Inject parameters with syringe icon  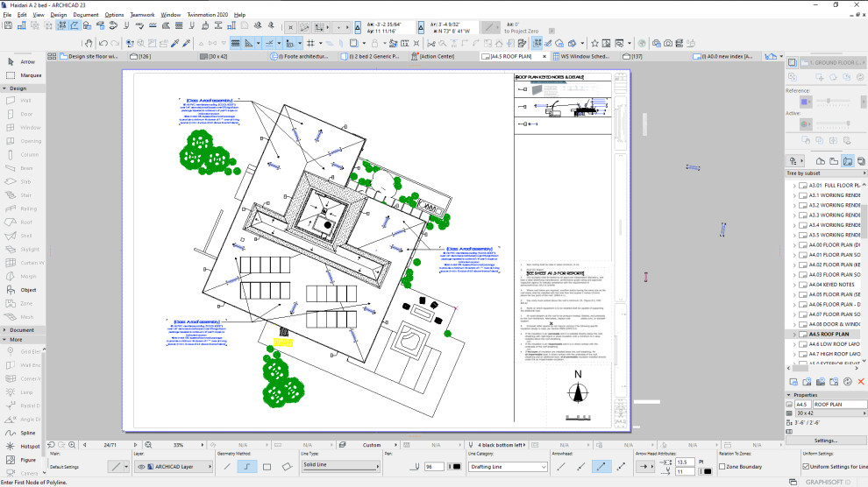tap(187, 43)
